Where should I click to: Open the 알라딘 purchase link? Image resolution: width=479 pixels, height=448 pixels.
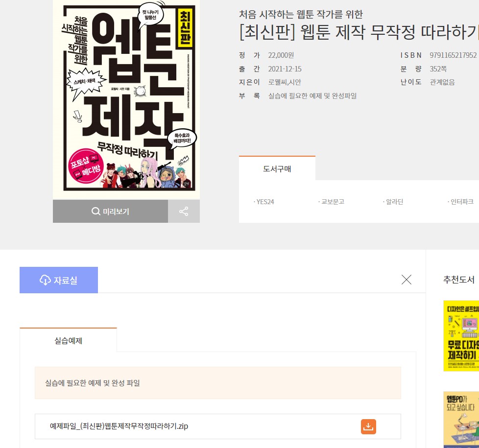tap(393, 202)
